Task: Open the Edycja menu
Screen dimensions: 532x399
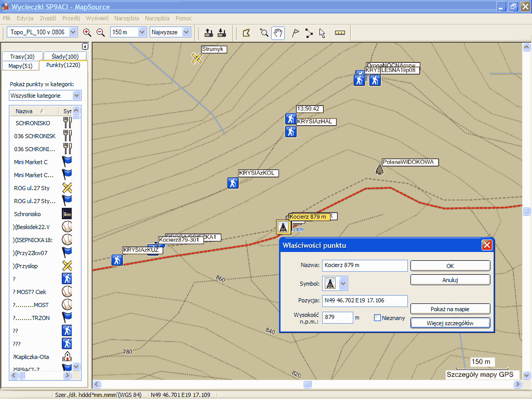Action: pyautogui.click(x=25, y=18)
